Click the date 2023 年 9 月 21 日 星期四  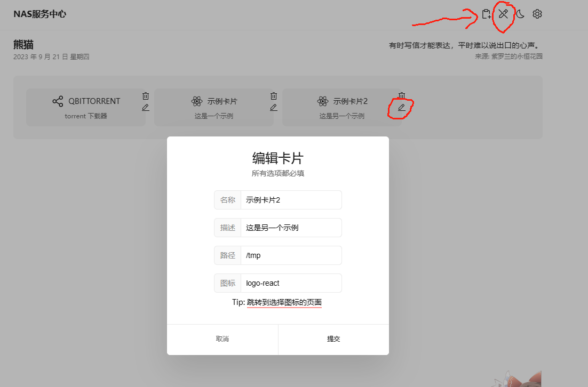coord(51,57)
